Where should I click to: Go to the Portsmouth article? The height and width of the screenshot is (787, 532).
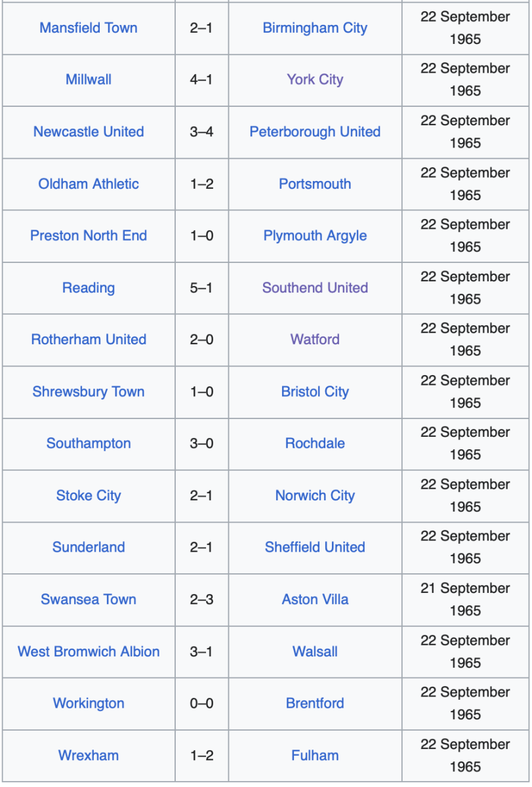click(x=315, y=184)
